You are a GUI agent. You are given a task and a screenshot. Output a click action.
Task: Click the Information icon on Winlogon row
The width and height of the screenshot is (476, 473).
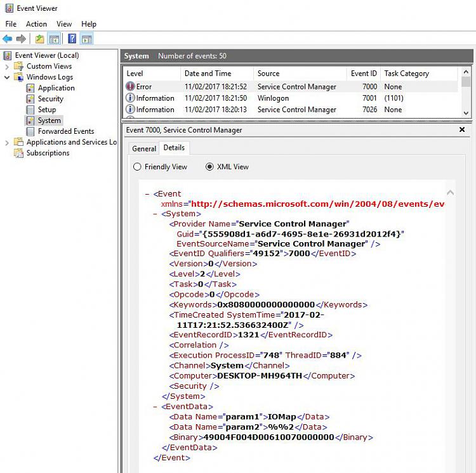tap(130, 98)
